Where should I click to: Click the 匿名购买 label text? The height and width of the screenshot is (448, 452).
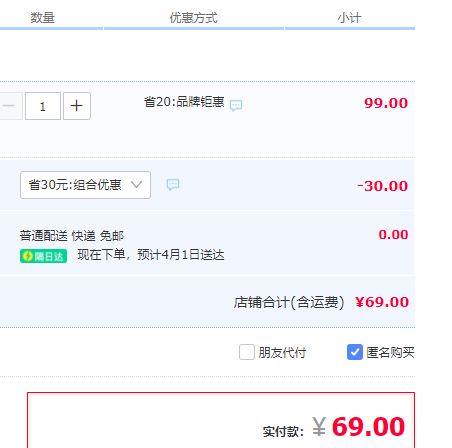[390, 353]
